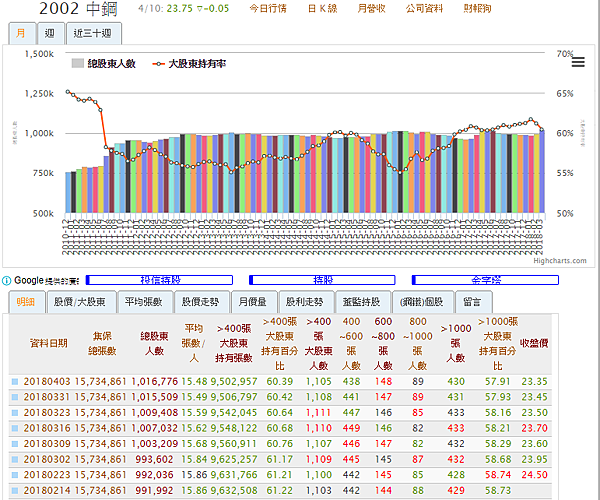600x500 pixels.
Task: Click the last data point on chart line
Action: [x=541, y=130]
